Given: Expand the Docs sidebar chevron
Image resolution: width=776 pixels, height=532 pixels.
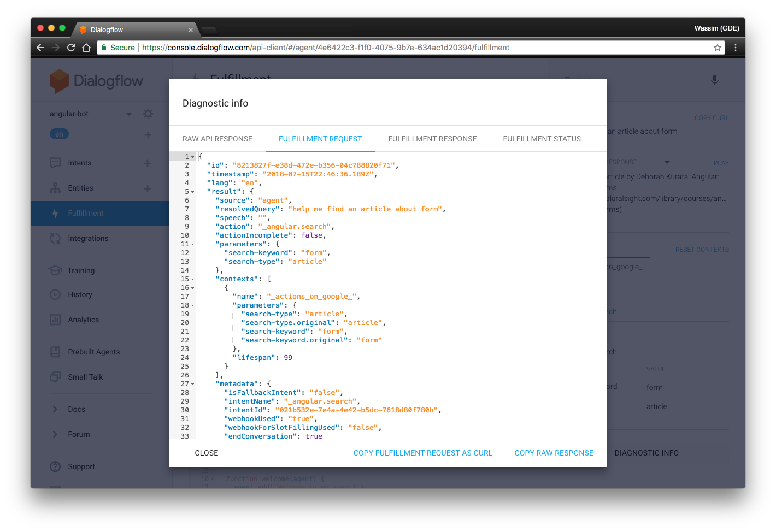Looking at the screenshot, I should (55, 409).
